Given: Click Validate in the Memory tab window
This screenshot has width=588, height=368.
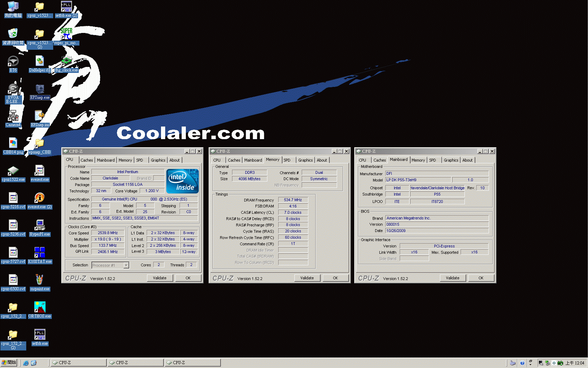Looking at the screenshot, I should (x=307, y=278).
